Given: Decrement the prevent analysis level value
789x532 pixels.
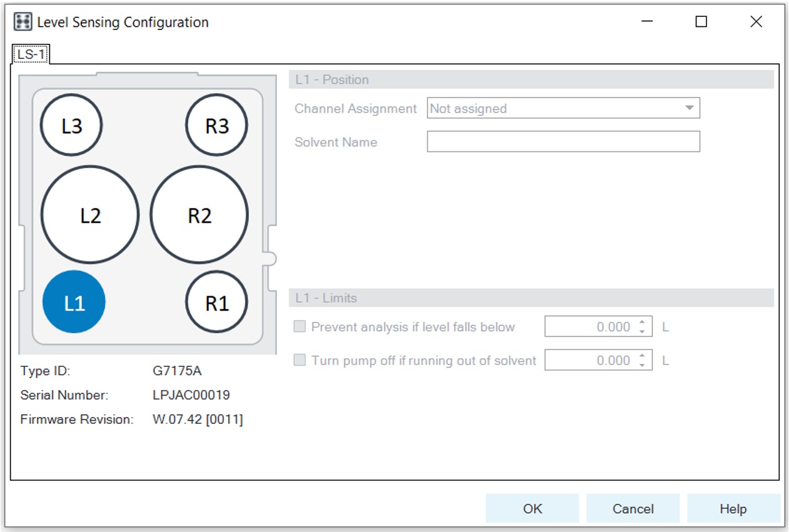Looking at the screenshot, I should [641, 330].
